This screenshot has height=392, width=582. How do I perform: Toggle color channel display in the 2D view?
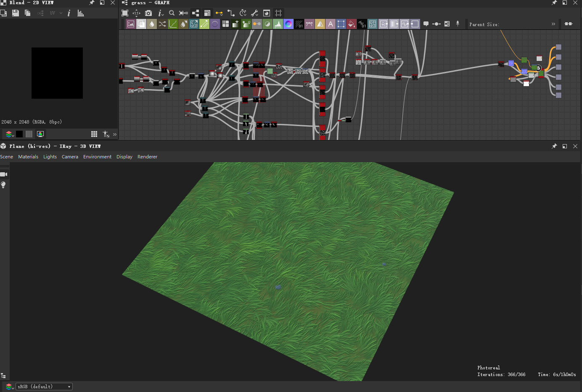(40, 134)
